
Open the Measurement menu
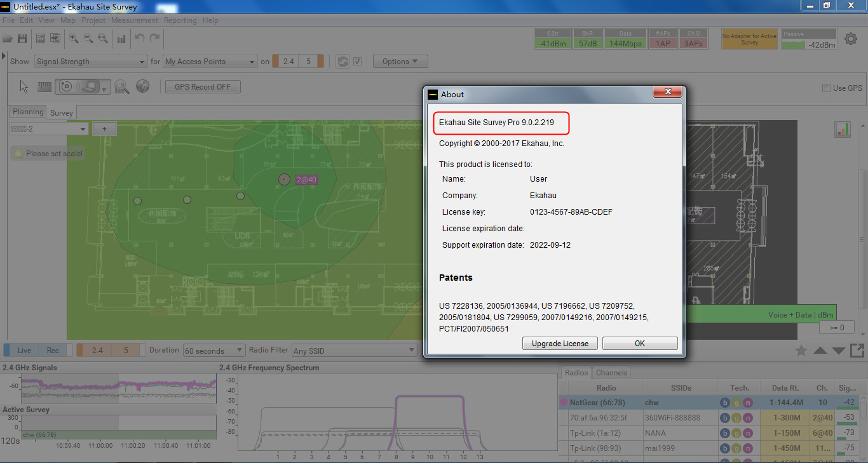135,20
